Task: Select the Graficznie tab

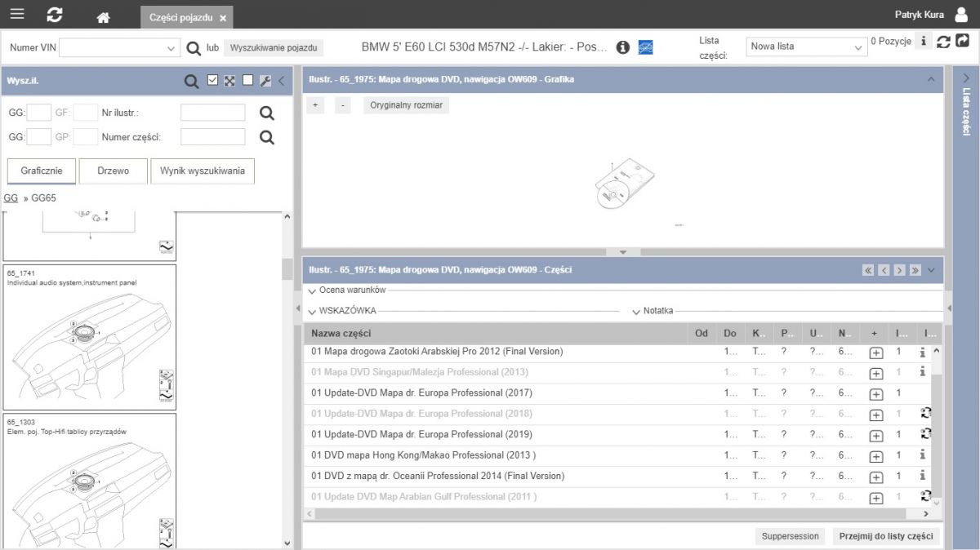Action: tap(42, 171)
